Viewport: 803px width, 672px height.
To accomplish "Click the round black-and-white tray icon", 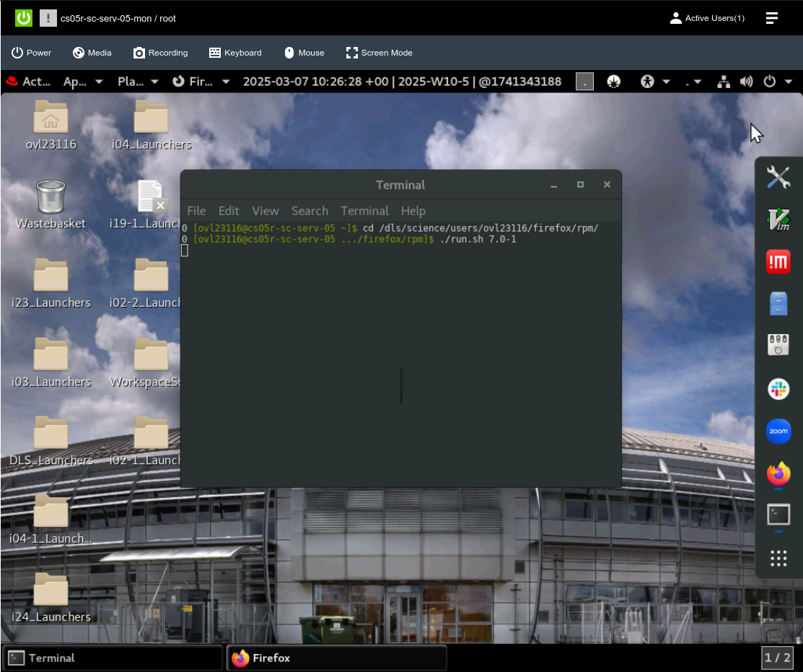I will [x=613, y=82].
